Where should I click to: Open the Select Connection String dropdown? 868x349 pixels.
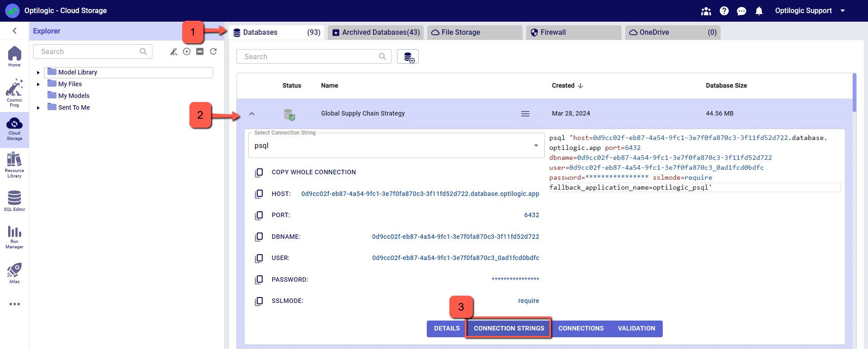pyautogui.click(x=396, y=145)
